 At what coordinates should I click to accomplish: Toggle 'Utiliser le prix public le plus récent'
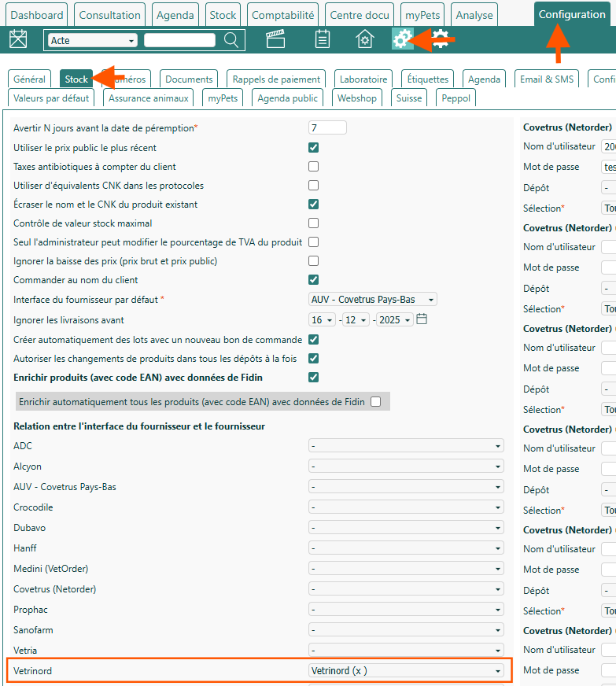(x=313, y=147)
